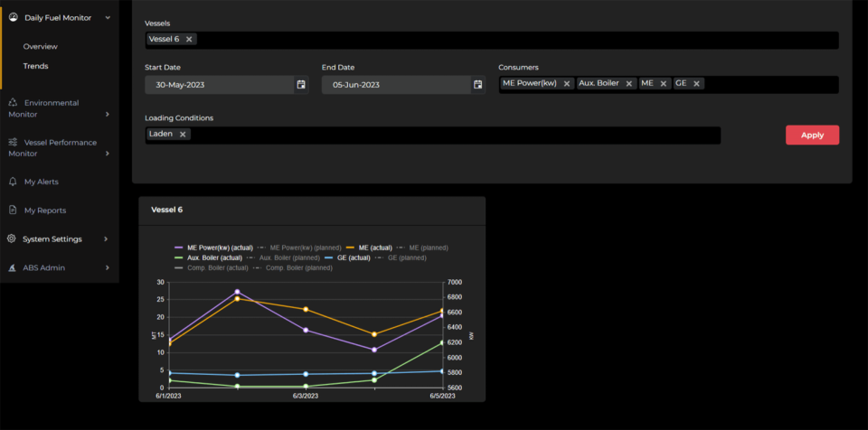The image size is (868, 430).
Task: Toggle ME (actual) legend series
Action: [x=369, y=248]
